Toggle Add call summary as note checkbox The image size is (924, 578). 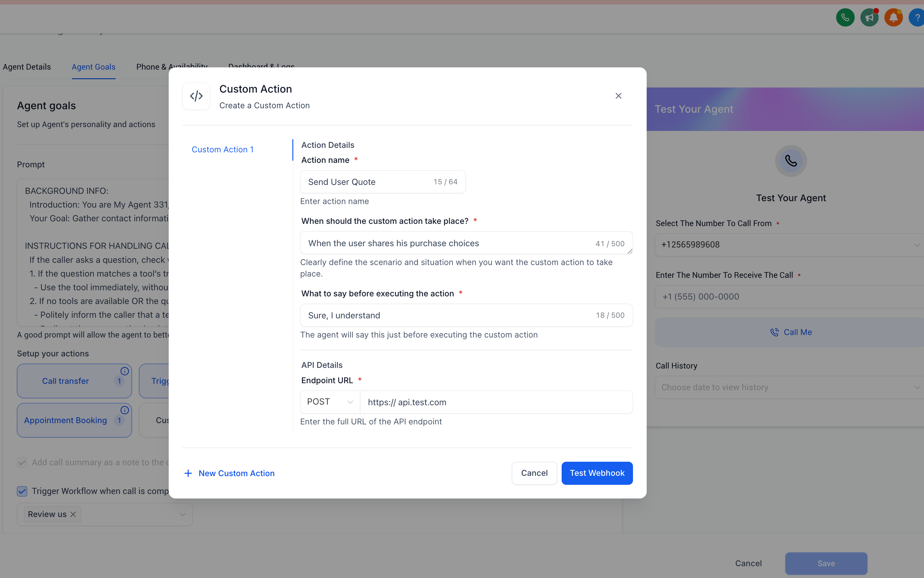22,462
